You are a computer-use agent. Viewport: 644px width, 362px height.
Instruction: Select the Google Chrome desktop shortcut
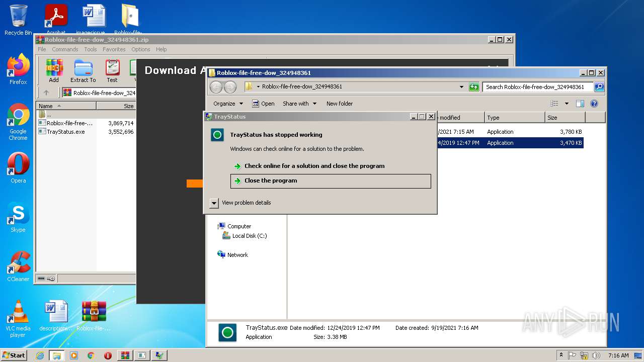pyautogui.click(x=18, y=122)
